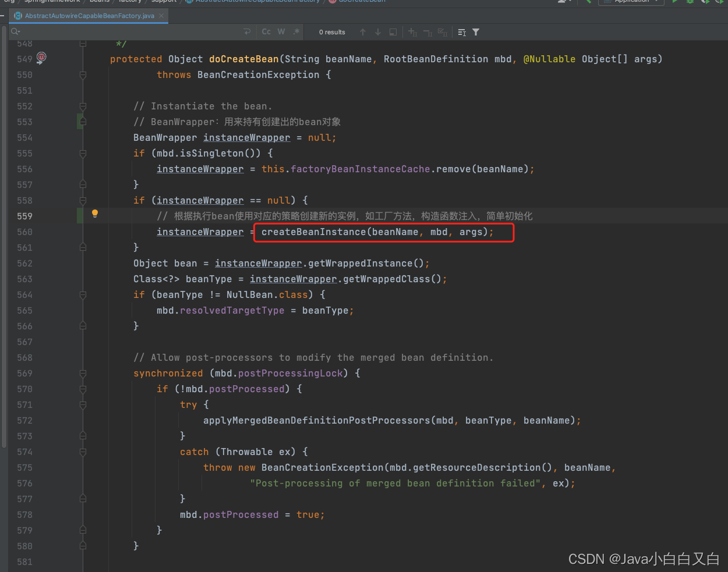Open the search filter options icon
The image size is (728, 572).
476,32
